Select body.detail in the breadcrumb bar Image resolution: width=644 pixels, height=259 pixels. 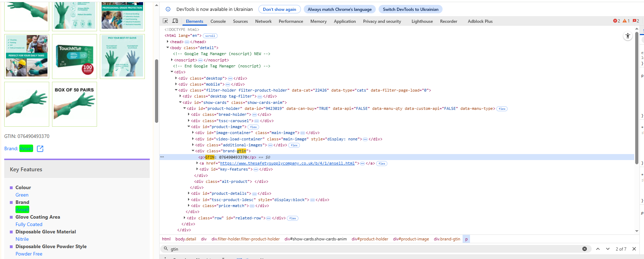[x=186, y=239]
